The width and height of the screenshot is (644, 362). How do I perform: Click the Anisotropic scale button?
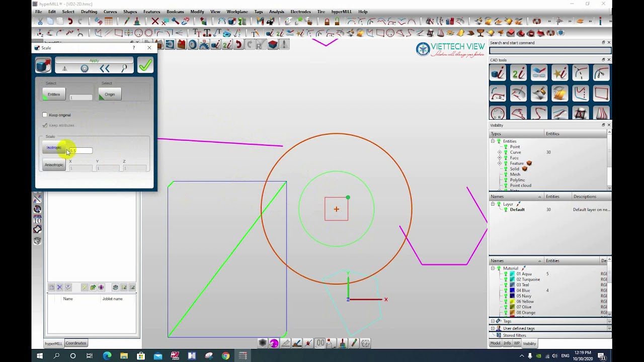(54, 165)
